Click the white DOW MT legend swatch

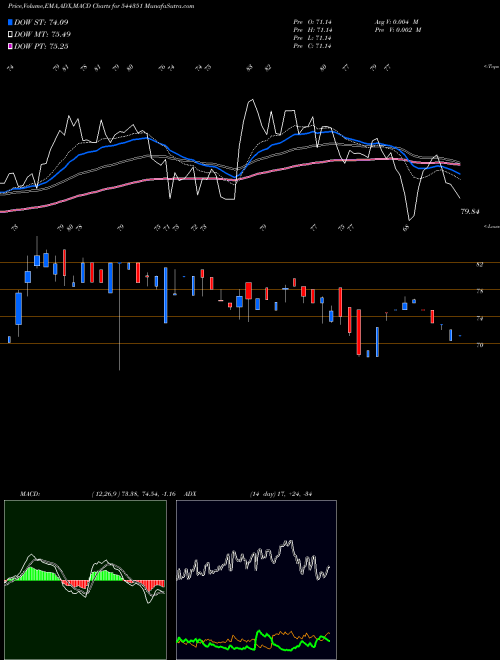click(11, 35)
